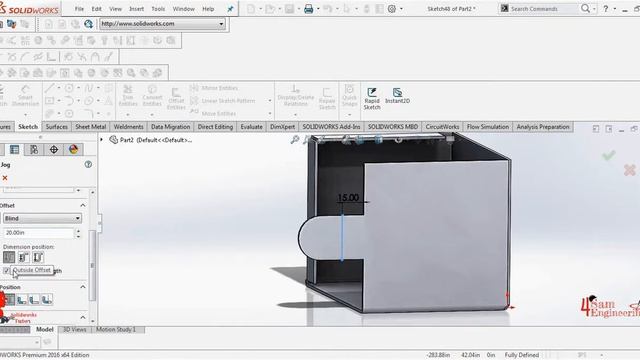The width and height of the screenshot is (640, 360).
Task: Pin the menu bar with pushpin
Action: pyautogui.click(x=230, y=9)
